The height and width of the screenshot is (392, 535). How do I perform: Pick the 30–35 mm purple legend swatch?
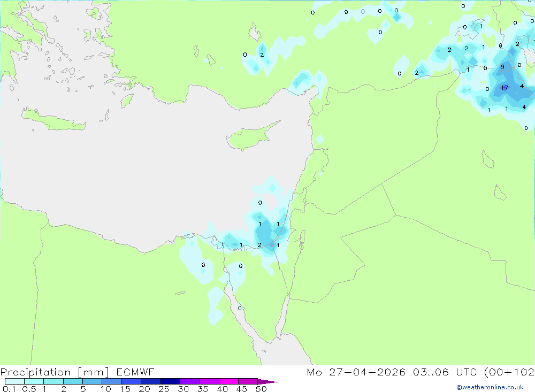[190, 381]
